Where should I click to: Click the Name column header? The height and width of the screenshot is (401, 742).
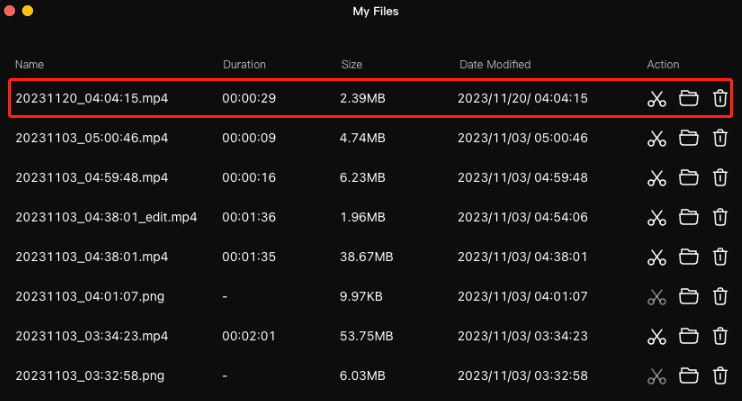tap(30, 65)
